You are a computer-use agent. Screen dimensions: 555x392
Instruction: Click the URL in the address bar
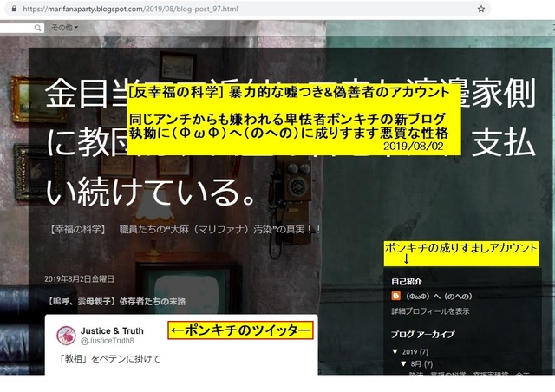(130, 9)
